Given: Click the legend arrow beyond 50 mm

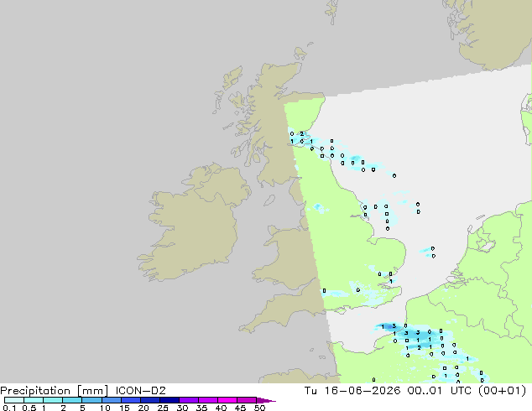Looking at the screenshot, I should pyautogui.click(x=266, y=400).
